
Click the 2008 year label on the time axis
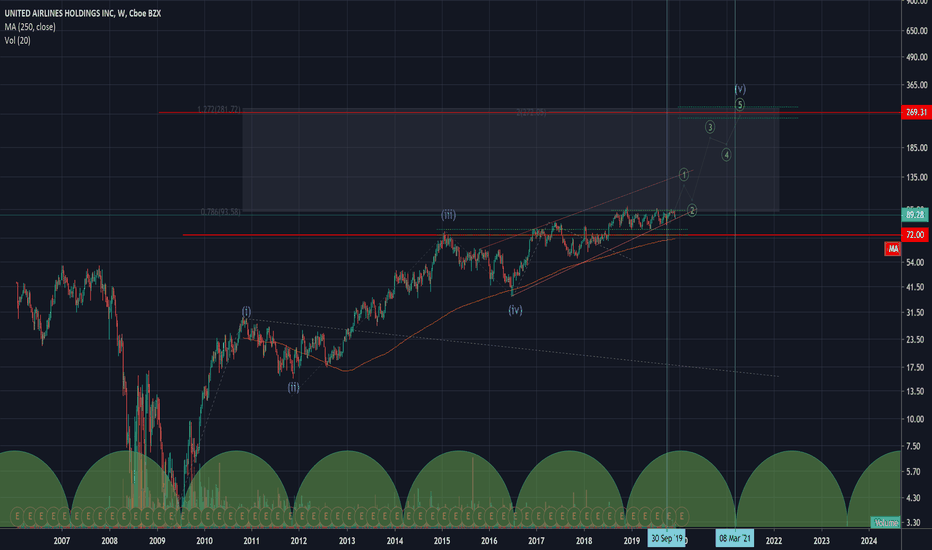click(109, 540)
